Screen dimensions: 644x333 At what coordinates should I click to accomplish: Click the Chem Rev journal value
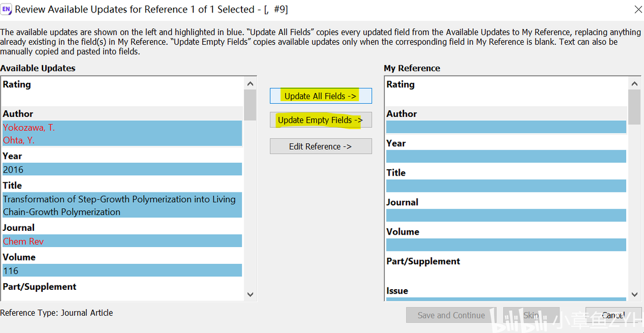24,241
